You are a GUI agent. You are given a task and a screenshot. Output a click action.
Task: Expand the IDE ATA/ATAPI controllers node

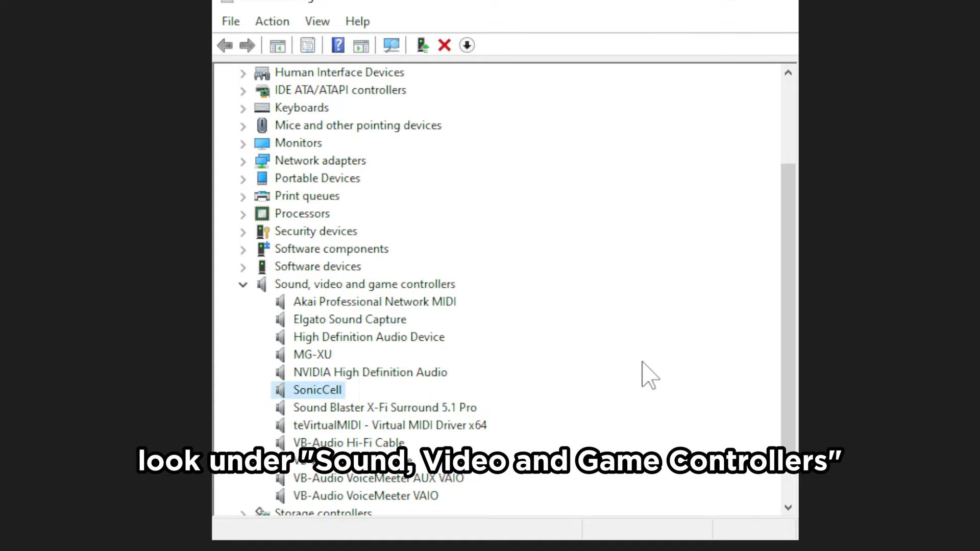pyautogui.click(x=243, y=91)
